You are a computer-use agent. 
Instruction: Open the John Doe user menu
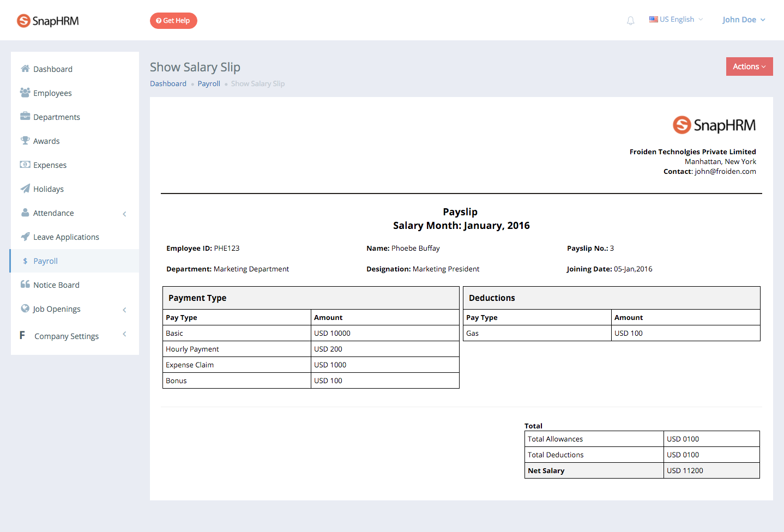(744, 20)
